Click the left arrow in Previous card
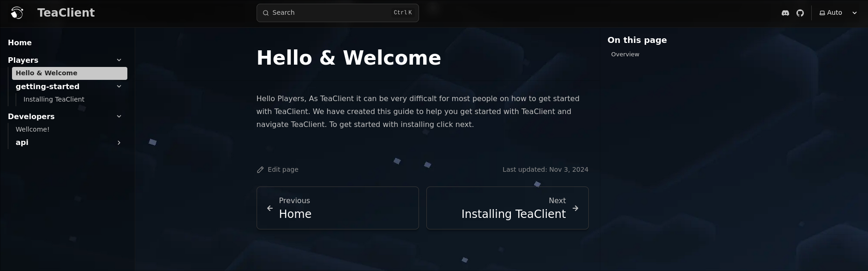 [270, 208]
